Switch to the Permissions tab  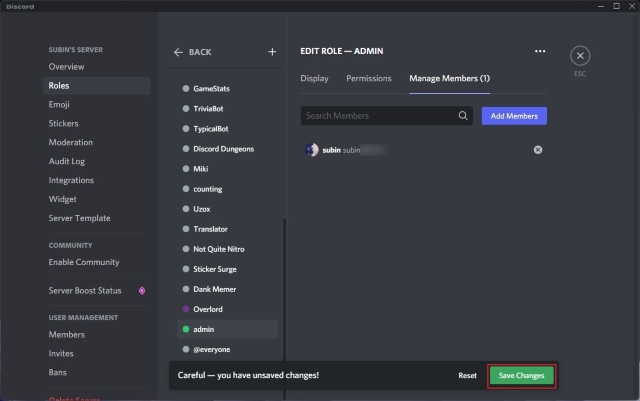(x=369, y=78)
